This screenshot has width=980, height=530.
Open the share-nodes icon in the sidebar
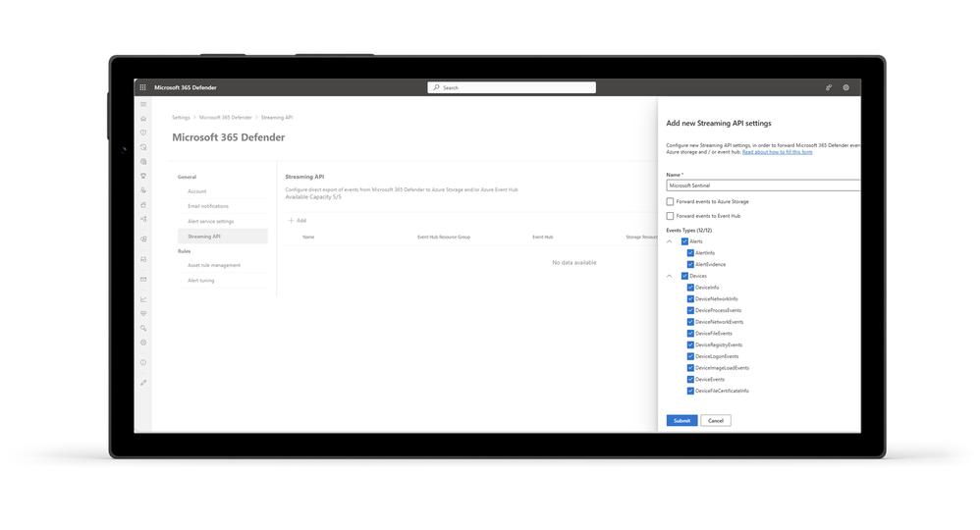point(143,220)
